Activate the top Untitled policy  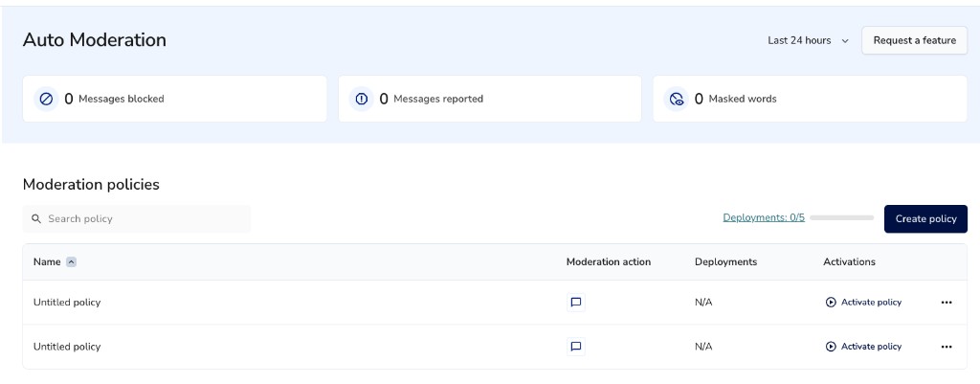pos(864,302)
